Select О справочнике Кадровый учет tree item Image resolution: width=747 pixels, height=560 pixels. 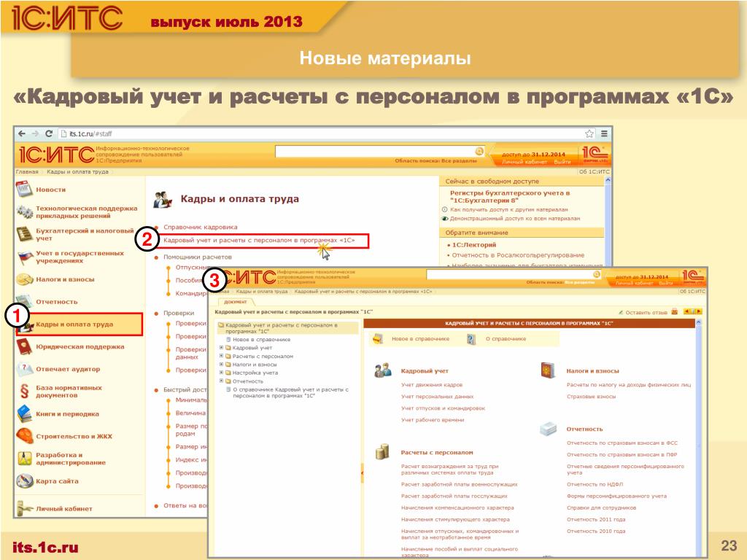click(x=290, y=392)
